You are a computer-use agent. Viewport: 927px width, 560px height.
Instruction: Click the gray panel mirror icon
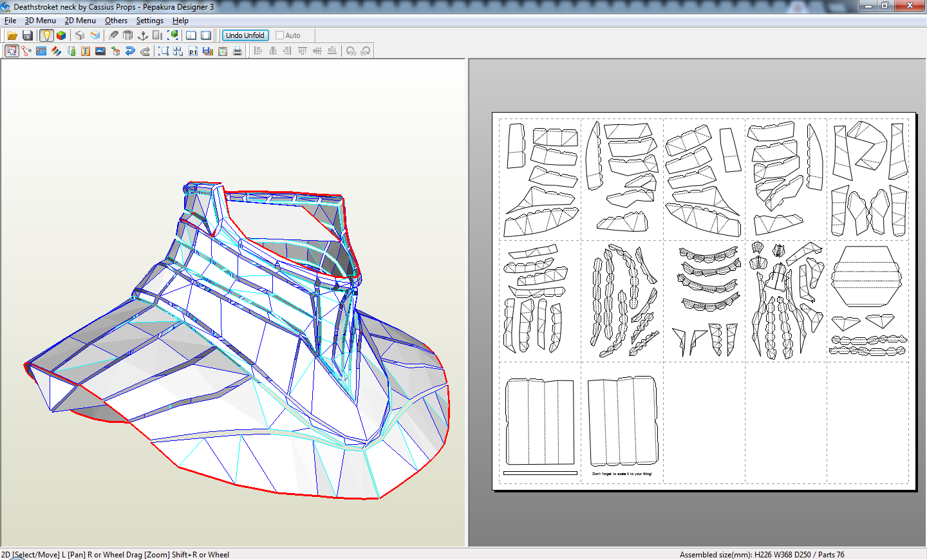click(x=158, y=35)
